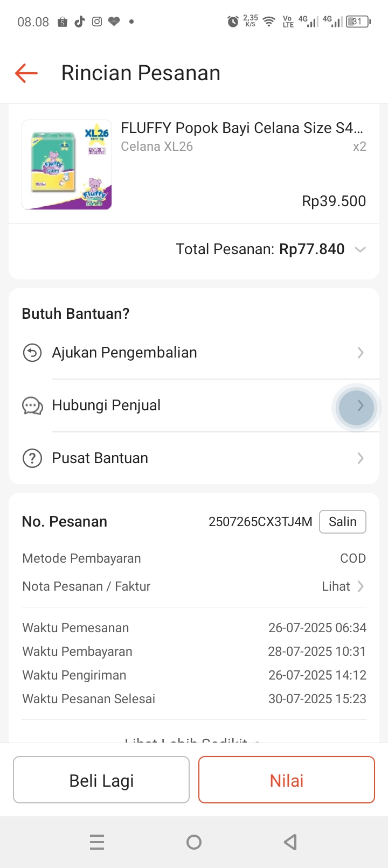Tap the chat bubble icon for Hubungi Penjual
The width and height of the screenshot is (388, 868).
pos(32,406)
